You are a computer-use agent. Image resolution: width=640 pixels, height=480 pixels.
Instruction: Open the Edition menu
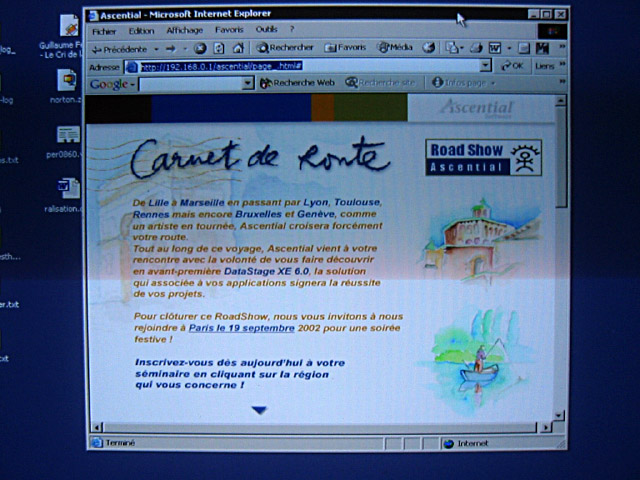click(141, 31)
